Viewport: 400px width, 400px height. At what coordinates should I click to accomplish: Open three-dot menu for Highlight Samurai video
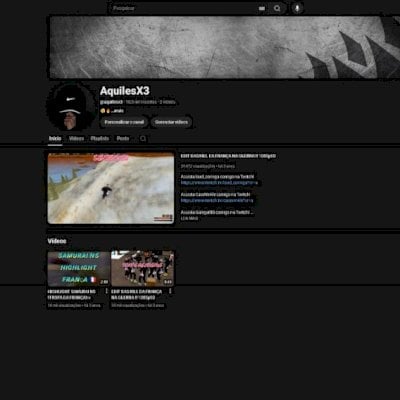coord(107,291)
